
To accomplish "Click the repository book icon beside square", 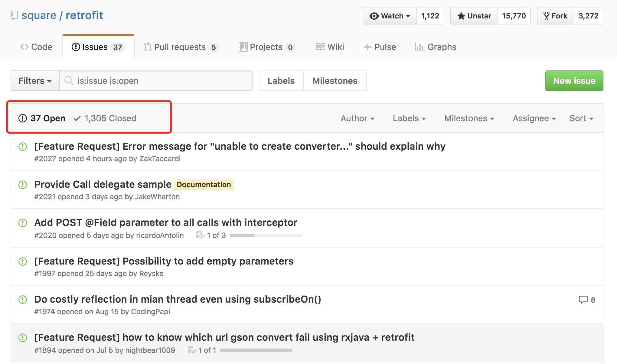I will point(14,15).
